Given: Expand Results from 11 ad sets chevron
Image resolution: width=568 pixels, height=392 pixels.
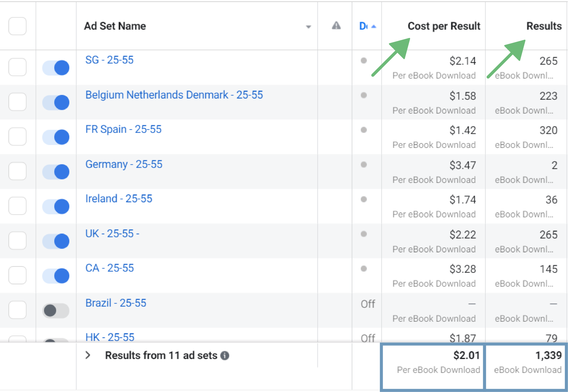Looking at the screenshot, I should point(88,355).
